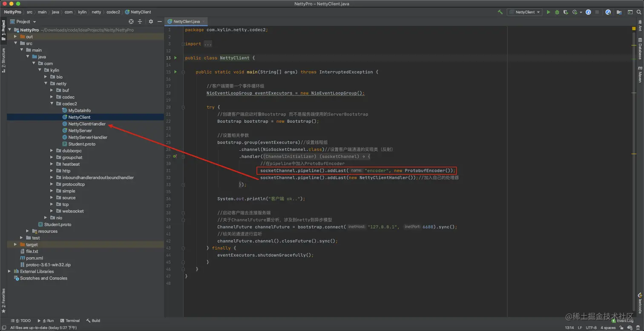Image resolution: width=644 pixels, height=331 pixels.
Task: Hide the Project panel with minus icon
Action: pyautogui.click(x=160, y=21)
